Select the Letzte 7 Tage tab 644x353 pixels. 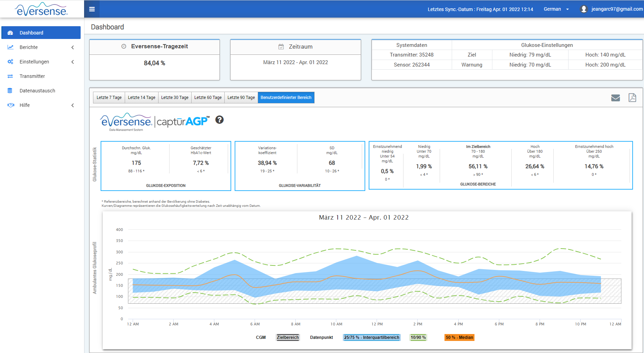tap(109, 98)
